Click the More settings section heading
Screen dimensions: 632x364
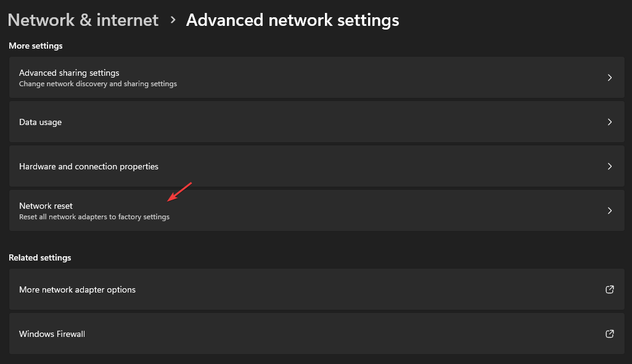pos(36,46)
